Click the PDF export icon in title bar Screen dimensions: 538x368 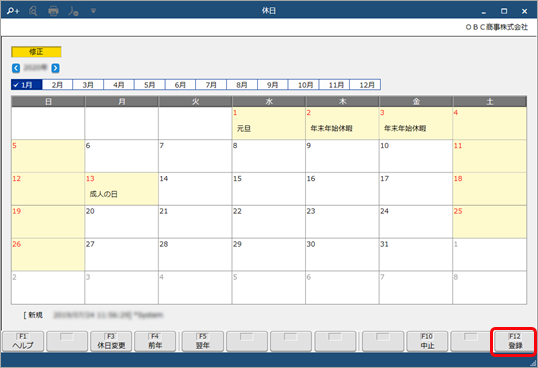coord(73,11)
